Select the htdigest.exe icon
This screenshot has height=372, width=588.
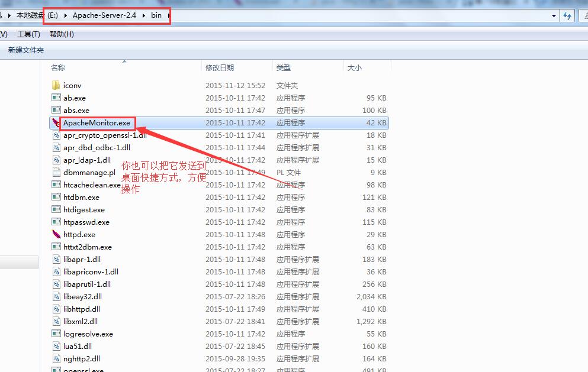click(x=56, y=209)
